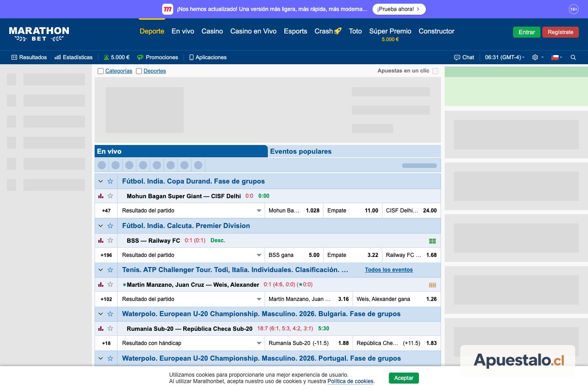Open Todos los eventos link
Viewport: 588px width, 390px height.
(x=389, y=270)
